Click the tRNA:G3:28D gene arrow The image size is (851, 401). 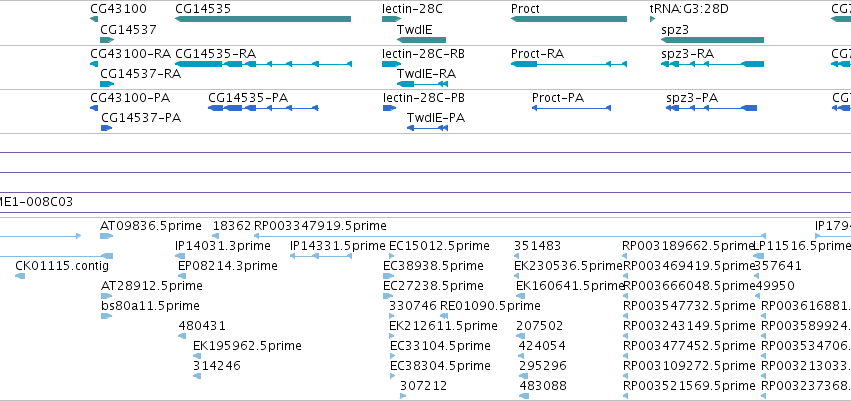652,19
